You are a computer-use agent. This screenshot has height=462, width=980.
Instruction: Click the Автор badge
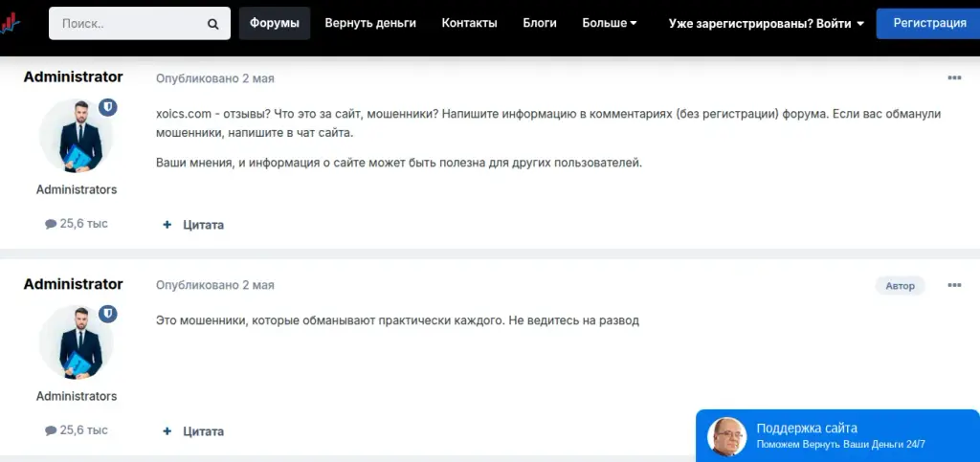coord(900,285)
